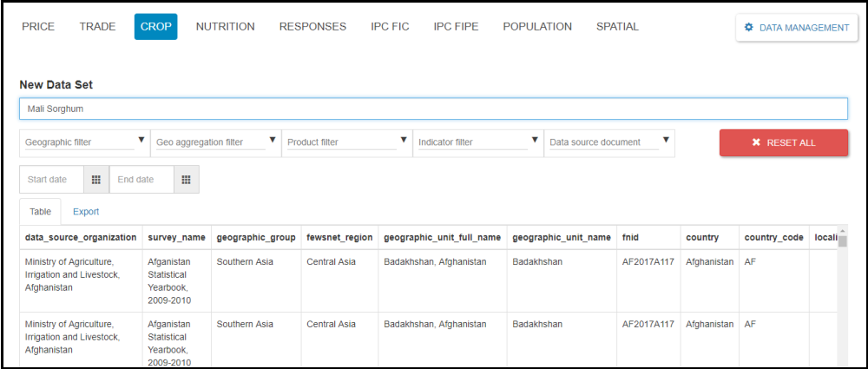The height and width of the screenshot is (369, 868).
Task: Open the End date calendar icon
Action: 186,180
